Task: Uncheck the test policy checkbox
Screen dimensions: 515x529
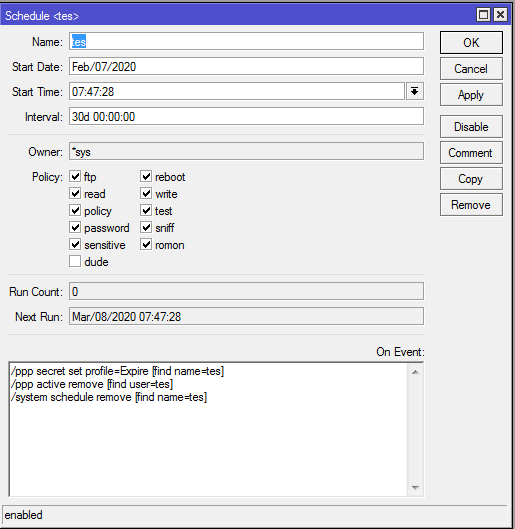Action: pyautogui.click(x=146, y=211)
